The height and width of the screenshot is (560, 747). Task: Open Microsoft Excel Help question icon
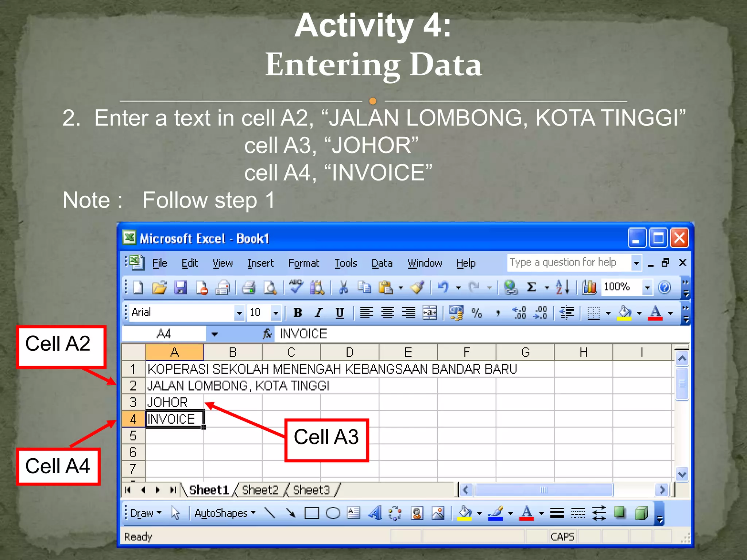point(665,288)
